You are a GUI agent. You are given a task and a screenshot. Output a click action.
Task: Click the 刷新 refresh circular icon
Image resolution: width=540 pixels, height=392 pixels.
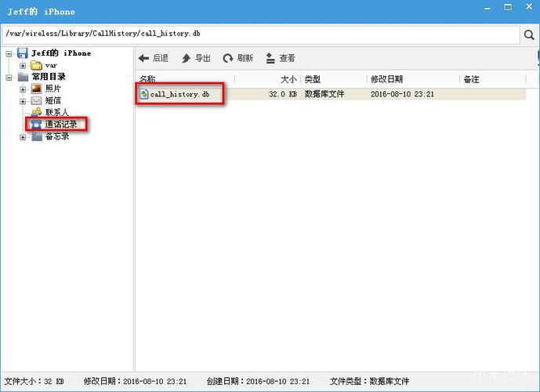227,59
